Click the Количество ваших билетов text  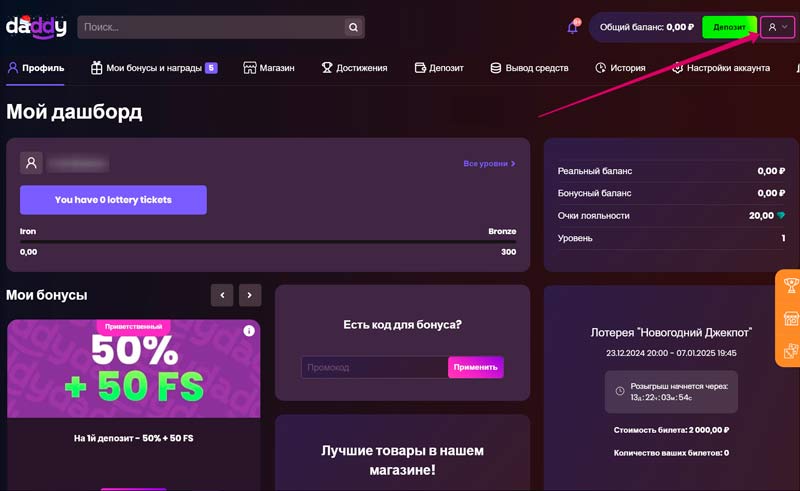(x=671, y=453)
